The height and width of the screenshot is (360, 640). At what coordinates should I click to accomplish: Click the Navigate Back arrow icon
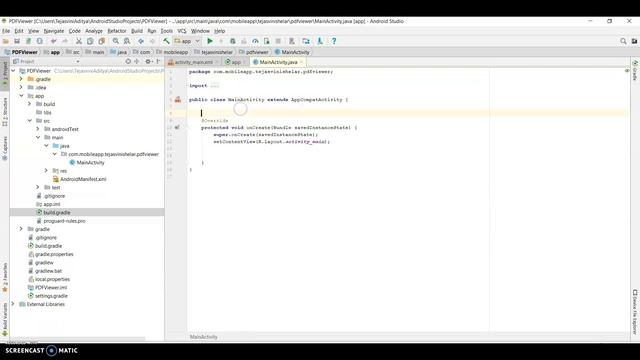(x=141, y=41)
